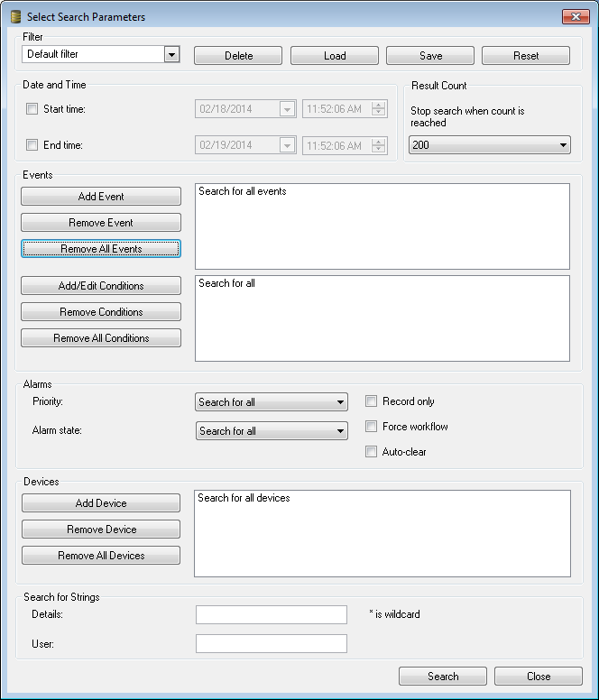Screen dimensions: 599x700
Task: Select 'Search for all' conditions entry
Action: [226, 283]
